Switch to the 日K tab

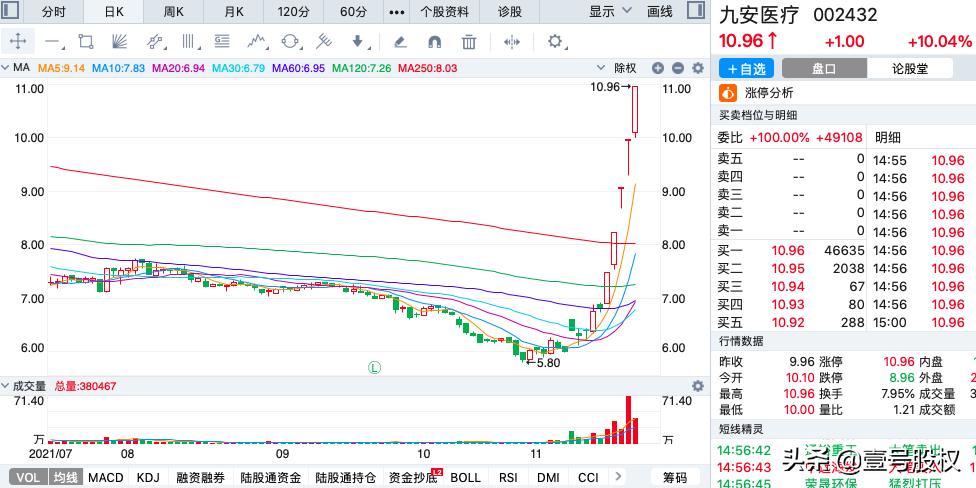pos(114,11)
